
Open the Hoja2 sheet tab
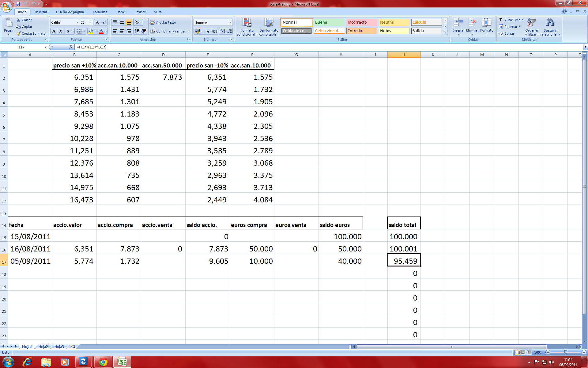point(43,347)
